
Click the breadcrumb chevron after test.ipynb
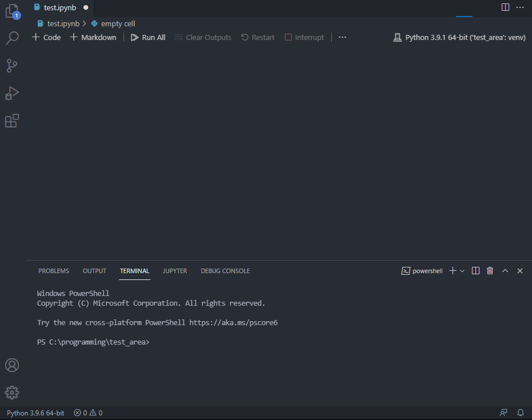[x=84, y=24]
